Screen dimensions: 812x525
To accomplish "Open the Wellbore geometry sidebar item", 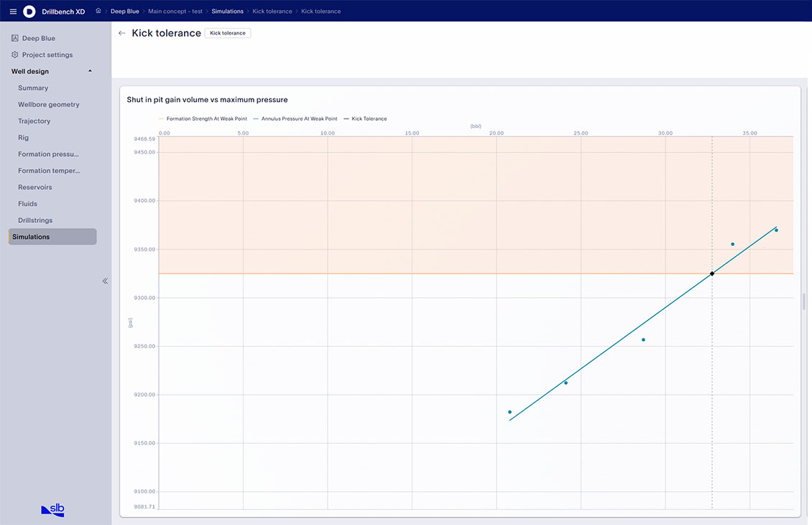I will point(49,104).
